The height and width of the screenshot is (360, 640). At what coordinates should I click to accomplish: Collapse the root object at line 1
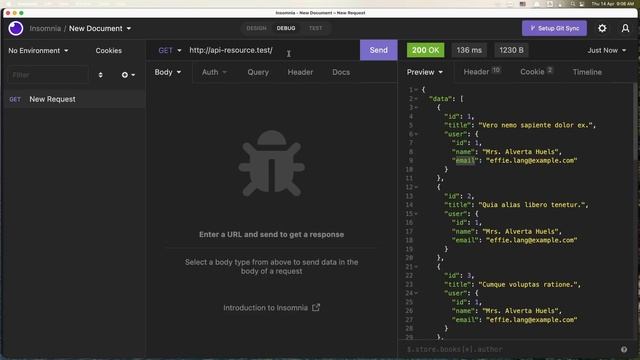(x=416, y=89)
